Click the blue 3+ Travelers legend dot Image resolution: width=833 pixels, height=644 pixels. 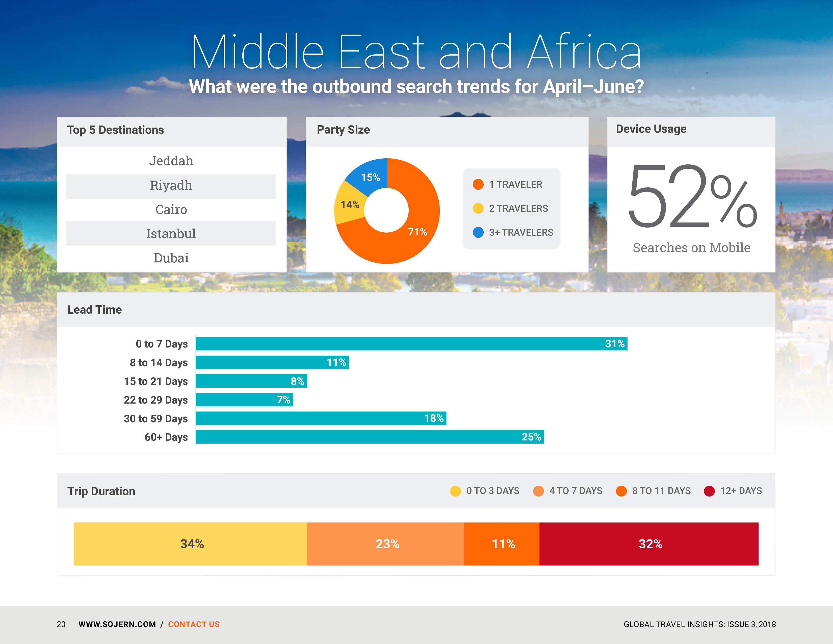point(478,232)
